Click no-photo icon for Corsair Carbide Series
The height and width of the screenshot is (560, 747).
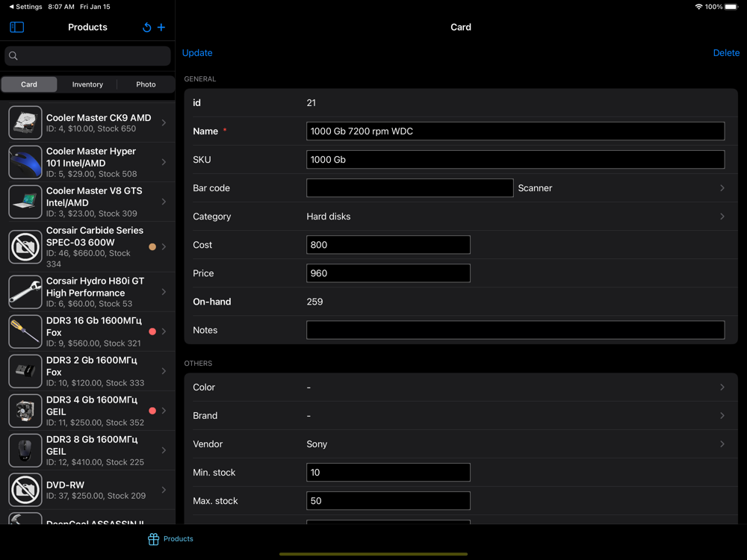click(25, 246)
